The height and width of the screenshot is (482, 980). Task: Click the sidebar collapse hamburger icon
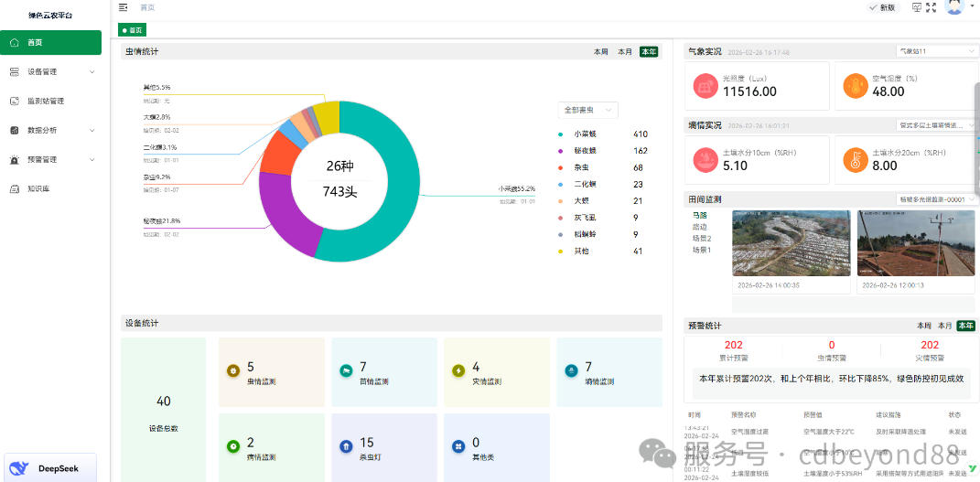(124, 7)
